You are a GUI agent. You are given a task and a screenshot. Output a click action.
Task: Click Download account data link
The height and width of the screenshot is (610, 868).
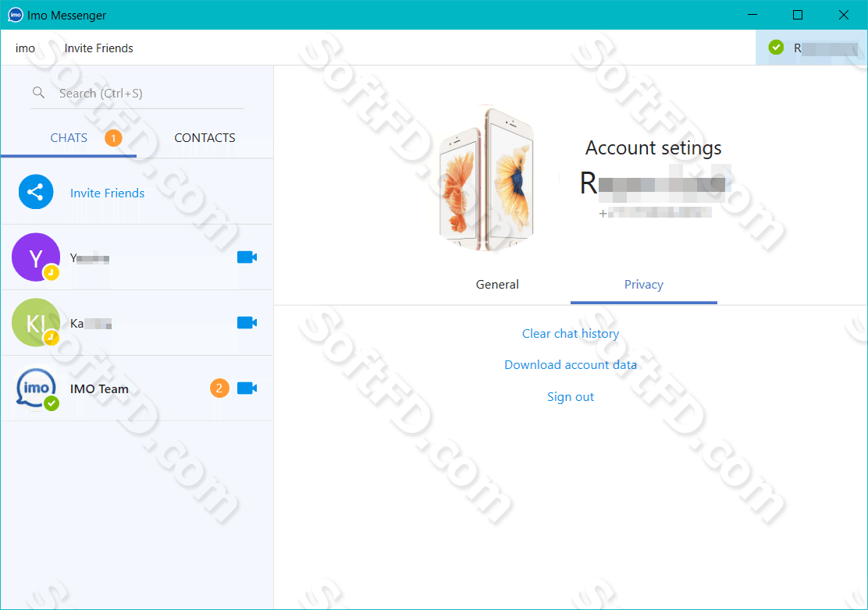pyautogui.click(x=570, y=365)
